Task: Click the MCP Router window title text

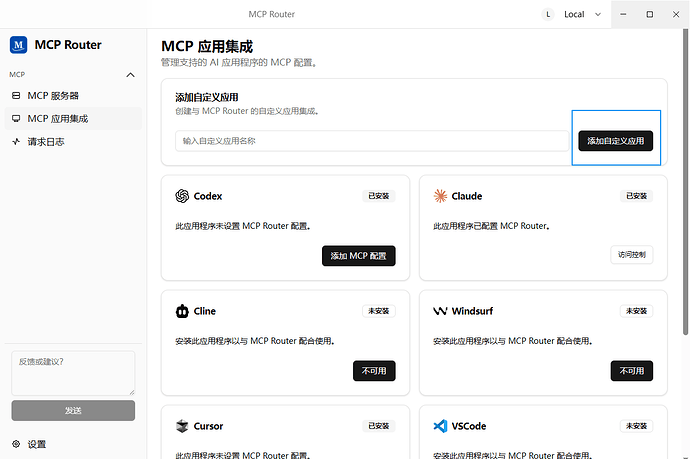Action: tap(272, 15)
